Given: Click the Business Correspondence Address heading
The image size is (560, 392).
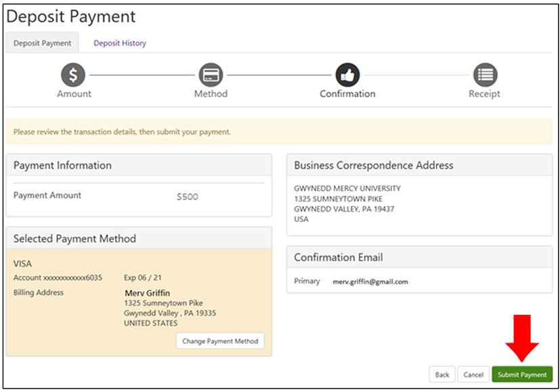Looking at the screenshot, I should point(374,165).
